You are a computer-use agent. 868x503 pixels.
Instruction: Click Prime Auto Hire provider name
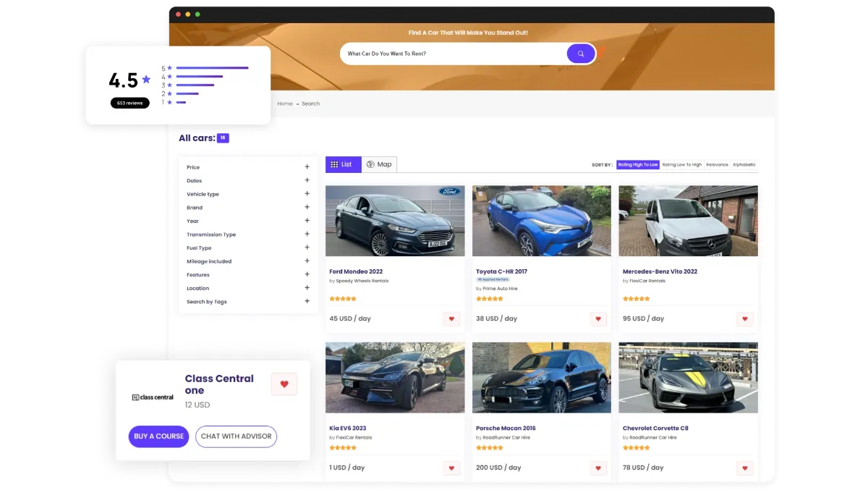point(501,289)
